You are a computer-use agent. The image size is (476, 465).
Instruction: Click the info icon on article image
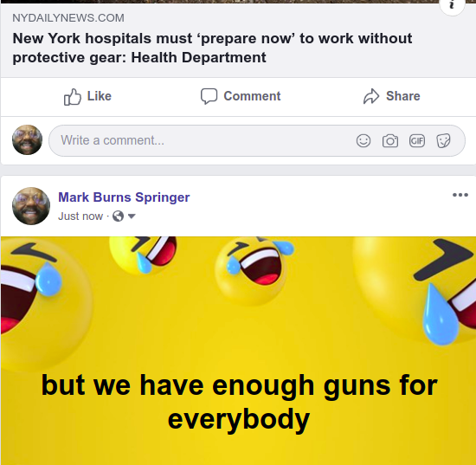[452, 5]
